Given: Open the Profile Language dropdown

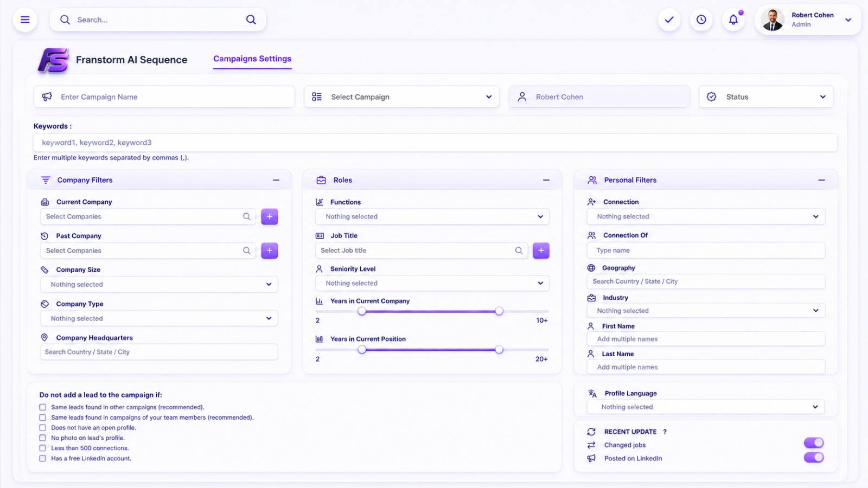Looking at the screenshot, I should tap(706, 407).
